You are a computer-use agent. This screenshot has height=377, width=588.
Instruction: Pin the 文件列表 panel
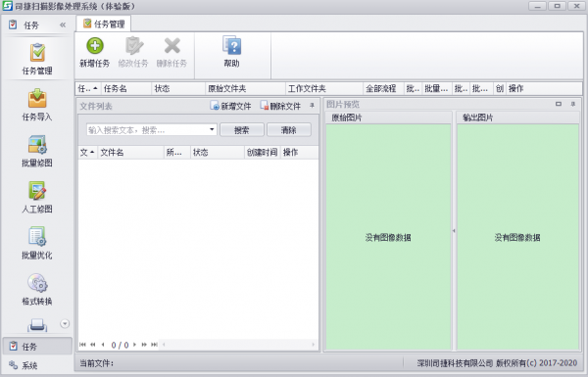click(312, 106)
